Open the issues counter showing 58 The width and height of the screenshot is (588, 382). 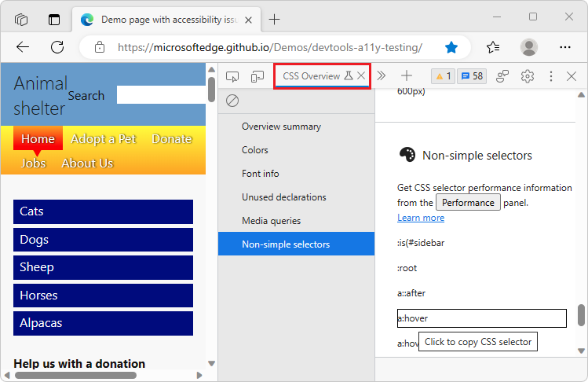click(472, 76)
